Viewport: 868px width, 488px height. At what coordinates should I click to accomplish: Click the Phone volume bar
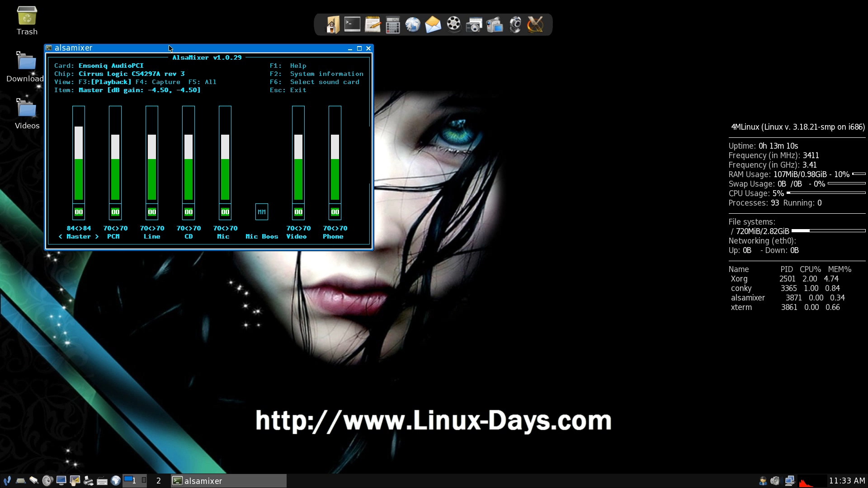[335, 154]
